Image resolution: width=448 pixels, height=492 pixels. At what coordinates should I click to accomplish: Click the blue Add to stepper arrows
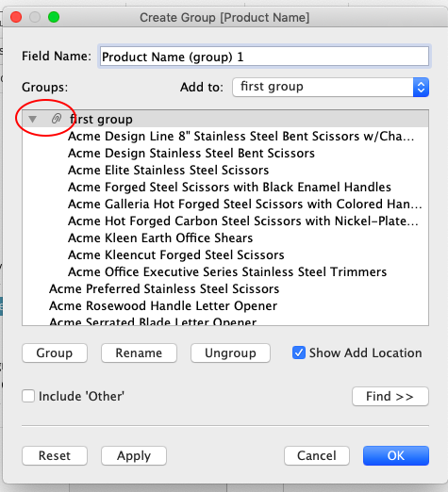421,87
